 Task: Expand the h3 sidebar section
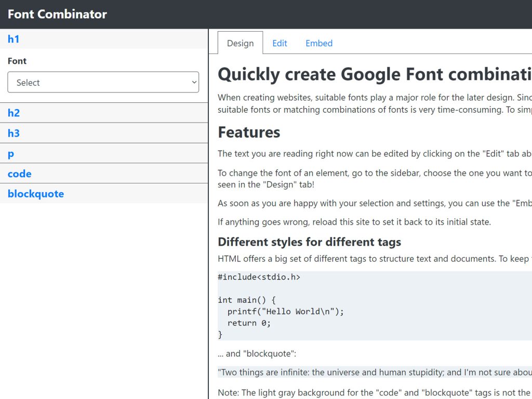(x=14, y=132)
